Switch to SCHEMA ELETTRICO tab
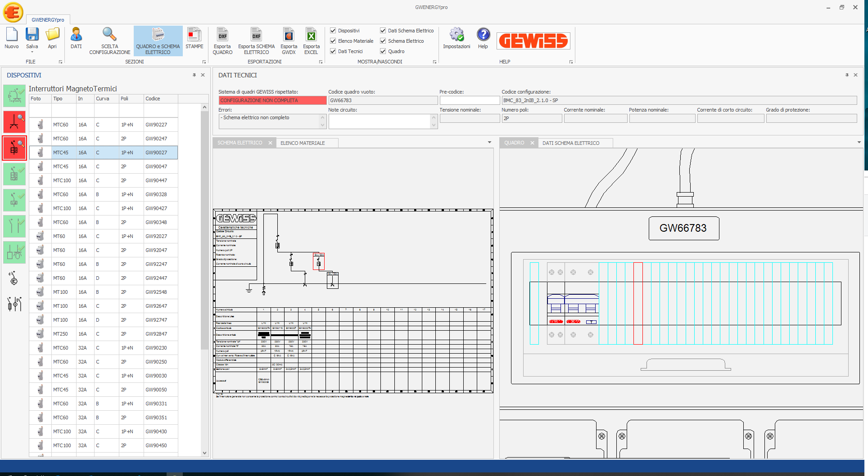The width and height of the screenshot is (868, 476). (240, 143)
